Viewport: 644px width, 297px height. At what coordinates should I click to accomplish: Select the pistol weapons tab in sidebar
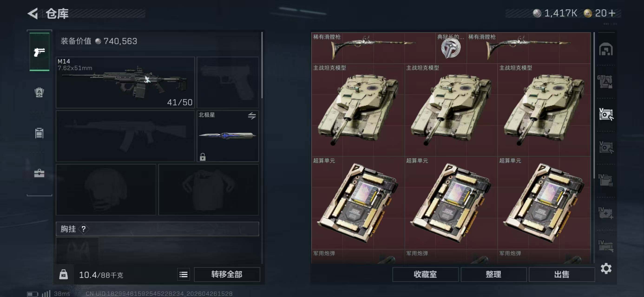39,52
